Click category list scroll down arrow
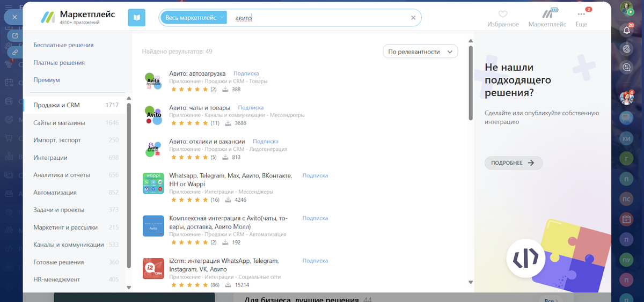The width and height of the screenshot is (644, 302). pyautogui.click(x=129, y=288)
